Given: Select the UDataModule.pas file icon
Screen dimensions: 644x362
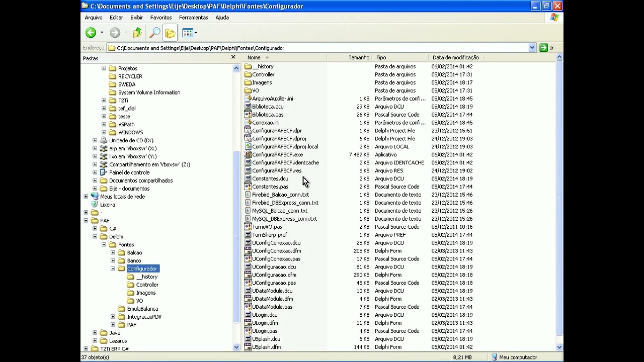Looking at the screenshot, I should tap(248, 307).
